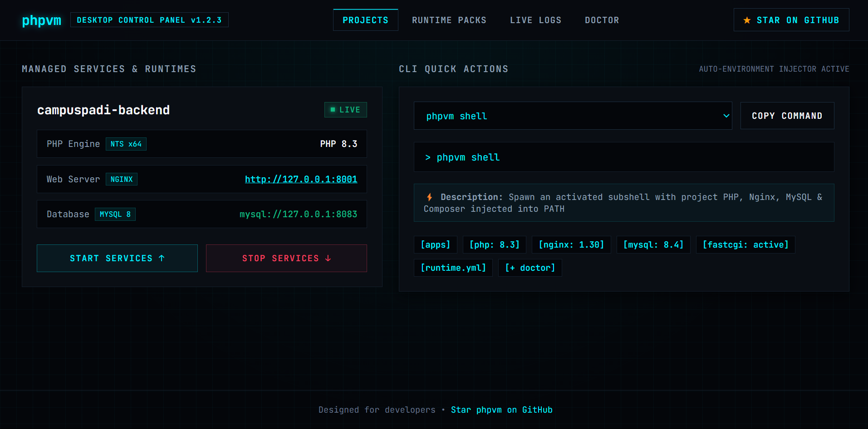The width and height of the screenshot is (868, 429).
Task: Click the Copy Command button
Action: click(787, 116)
